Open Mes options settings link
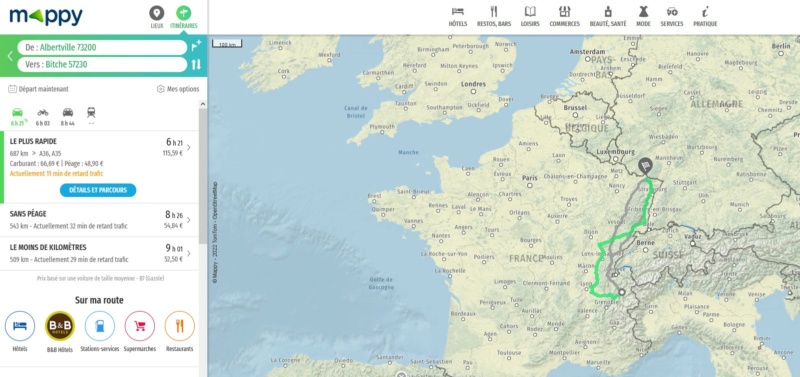Image resolution: width=800 pixels, height=377 pixels. 178,89
